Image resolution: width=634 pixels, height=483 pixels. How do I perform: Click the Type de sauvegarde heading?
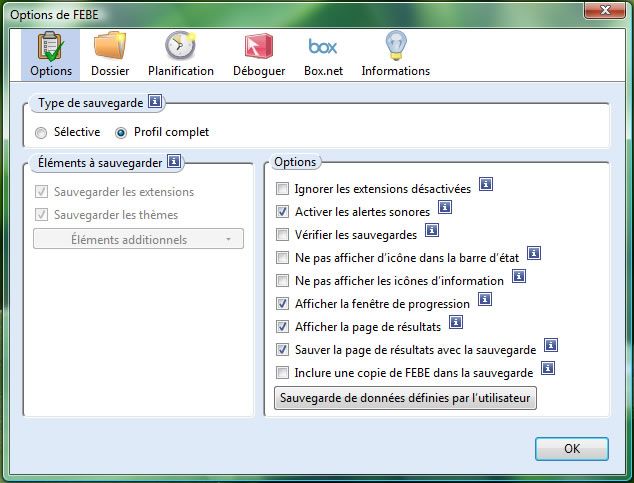[91, 103]
